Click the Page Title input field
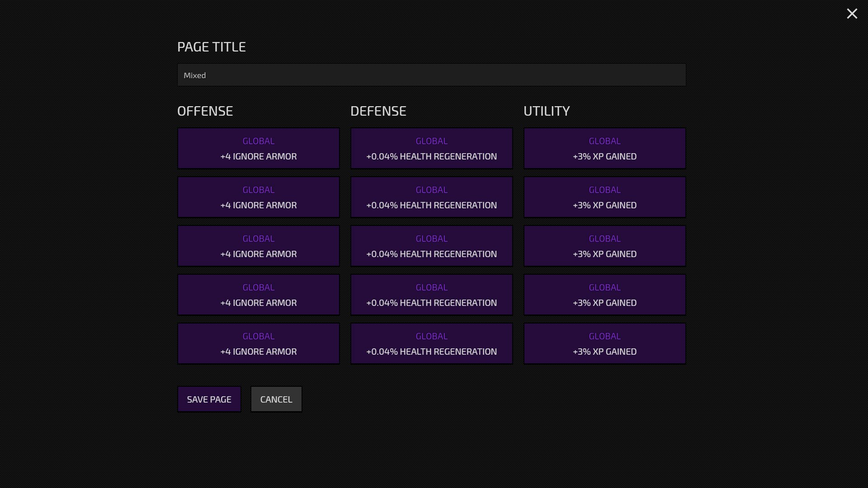Screen dimensions: 868x488 [431, 75]
